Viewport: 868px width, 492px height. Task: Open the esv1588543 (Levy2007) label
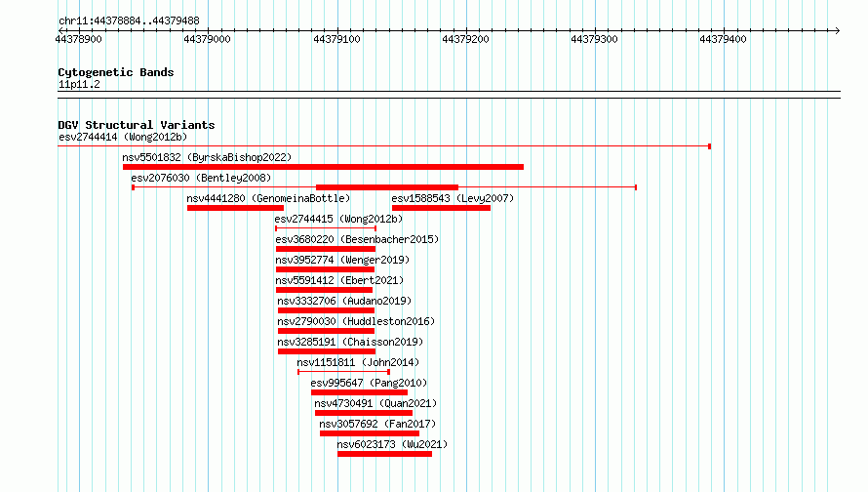(x=453, y=198)
